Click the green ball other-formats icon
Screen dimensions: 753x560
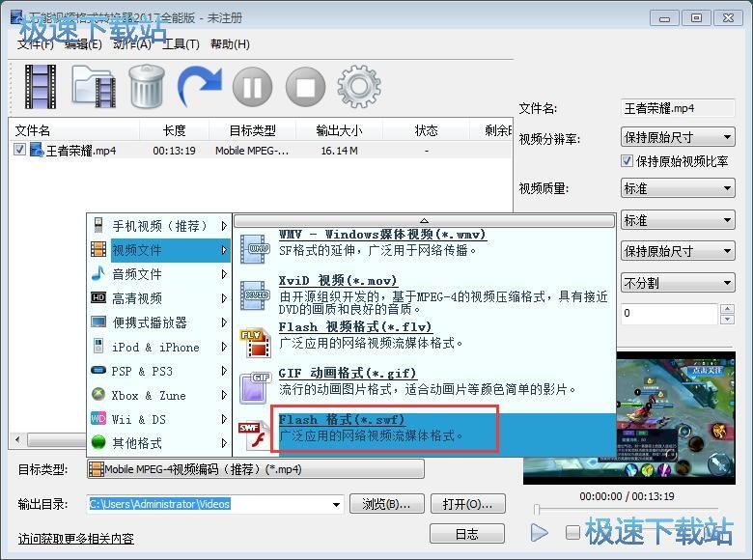[98, 442]
